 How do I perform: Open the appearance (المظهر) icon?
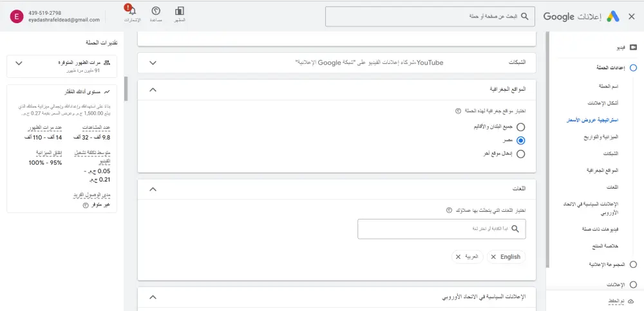(180, 12)
